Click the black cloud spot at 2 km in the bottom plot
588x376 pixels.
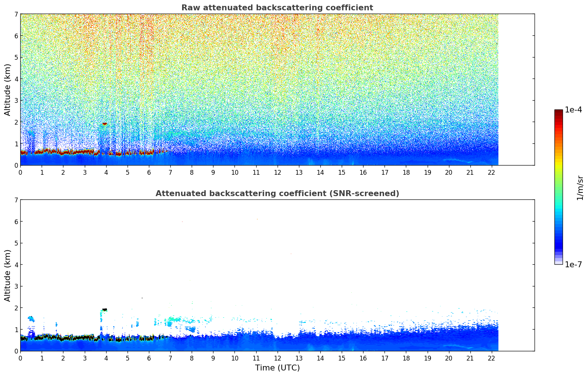(x=105, y=310)
